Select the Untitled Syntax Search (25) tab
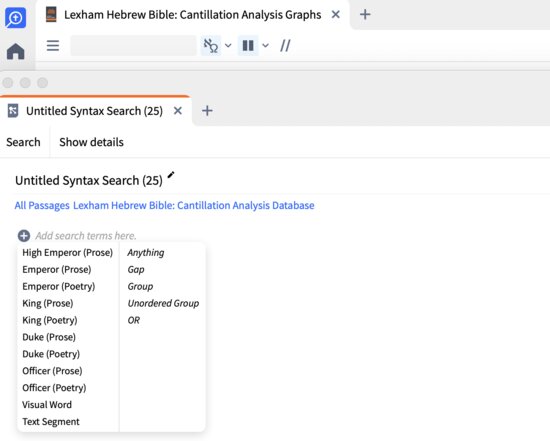Viewport: 550px width, 441px height. (94, 111)
